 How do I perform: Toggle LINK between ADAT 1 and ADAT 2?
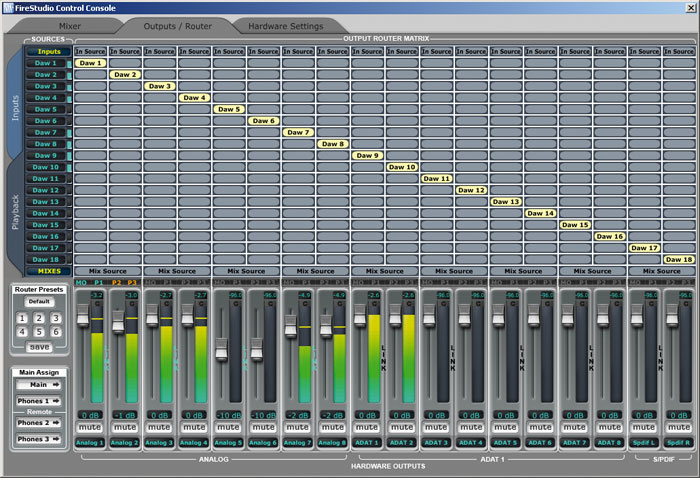click(382, 357)
